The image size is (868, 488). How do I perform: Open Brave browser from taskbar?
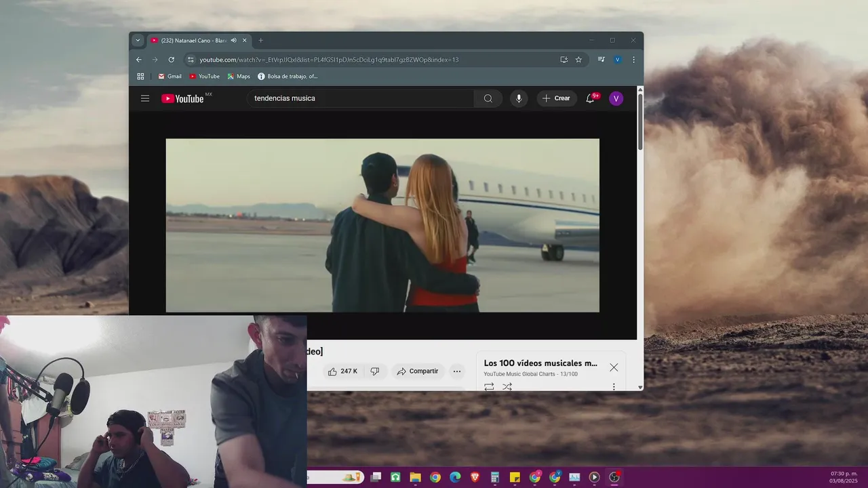[x=475, y=477]
